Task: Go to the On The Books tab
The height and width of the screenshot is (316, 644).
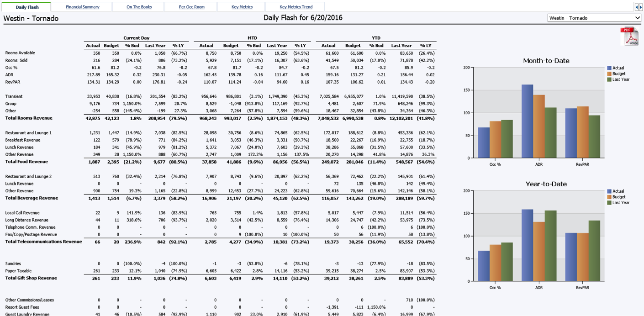Action: [139, 7]
